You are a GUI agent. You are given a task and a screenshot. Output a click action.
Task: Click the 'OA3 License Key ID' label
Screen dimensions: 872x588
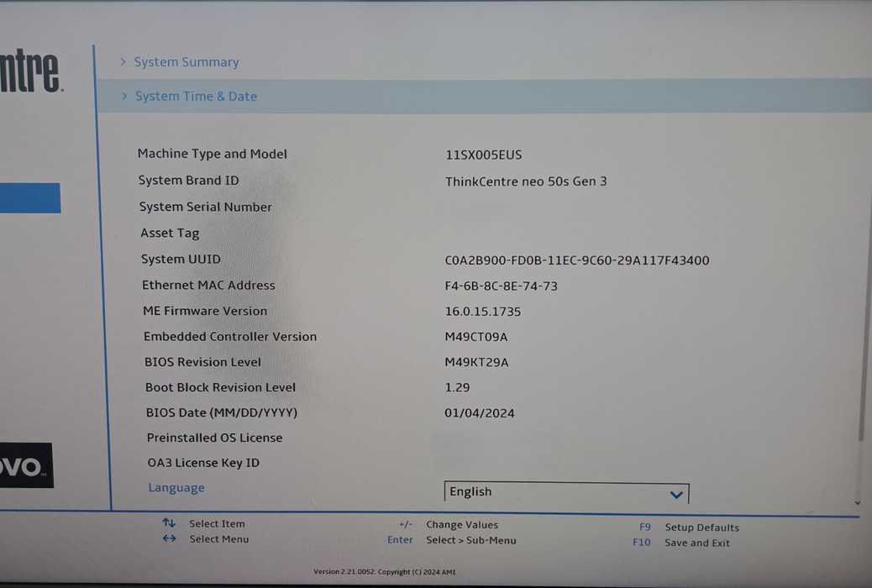point(203,463)
